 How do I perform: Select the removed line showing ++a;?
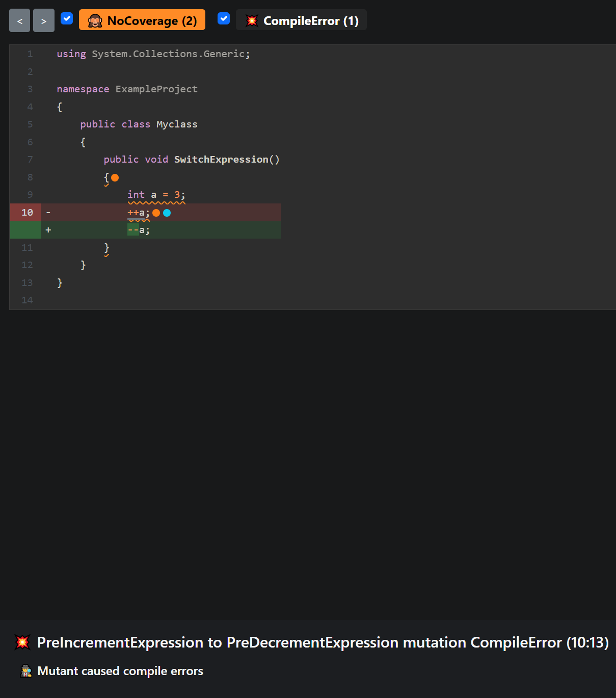(x=137, y=212)
